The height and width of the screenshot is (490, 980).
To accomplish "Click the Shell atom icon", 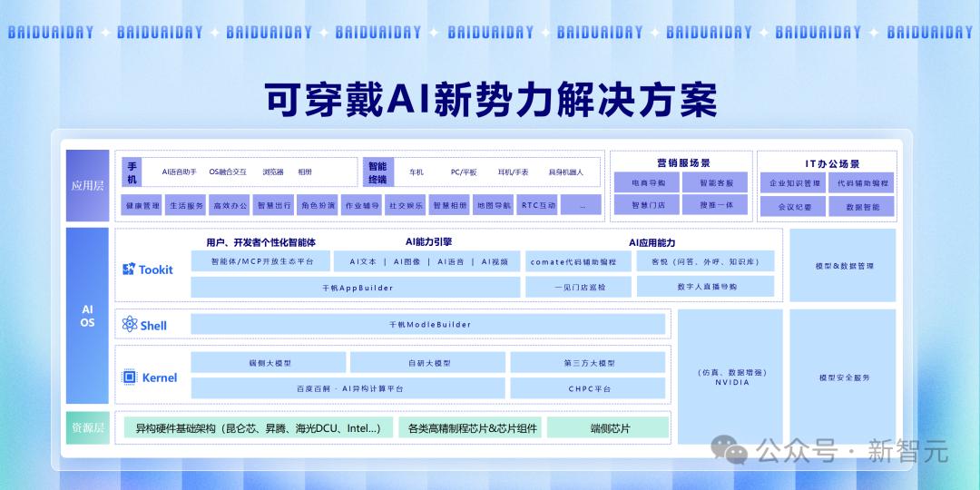I will click(129, 325).
